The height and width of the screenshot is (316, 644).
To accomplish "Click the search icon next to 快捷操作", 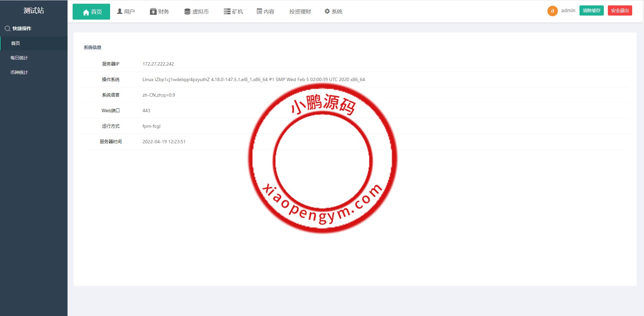I will coord(7,29).
